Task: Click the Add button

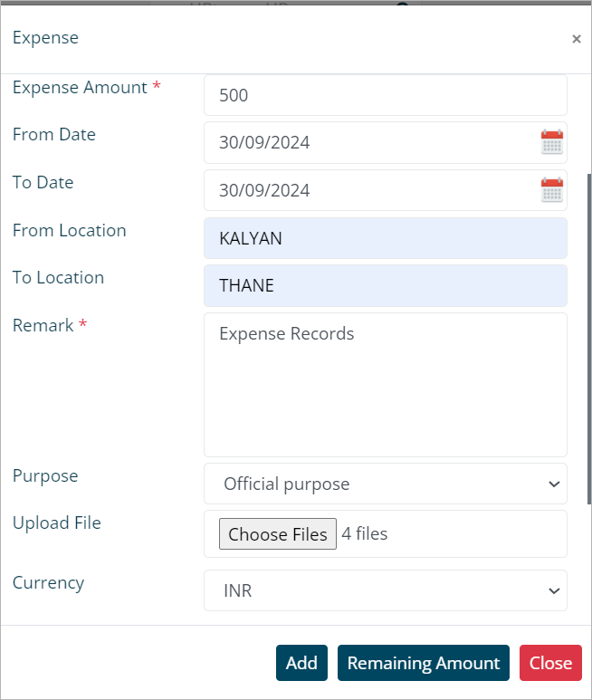Action: click(x=301, y=663)
